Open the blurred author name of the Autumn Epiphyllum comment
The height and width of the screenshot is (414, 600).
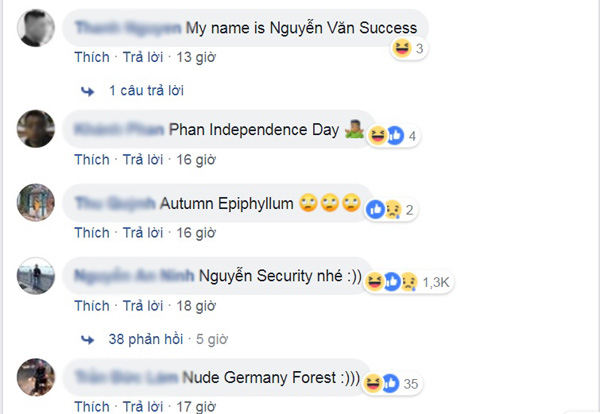pyautogui.click(x=115, y=203)
